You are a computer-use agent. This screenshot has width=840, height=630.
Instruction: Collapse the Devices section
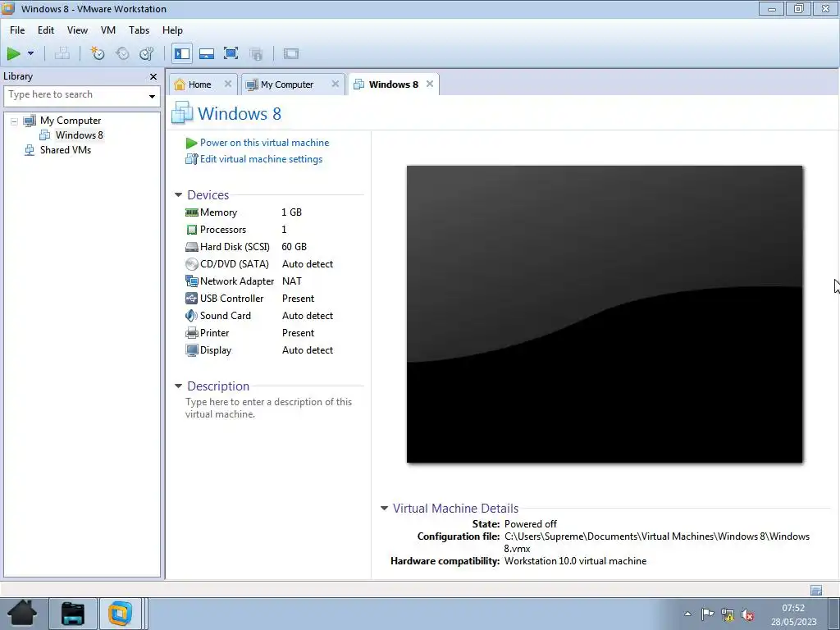pos(178,195)
